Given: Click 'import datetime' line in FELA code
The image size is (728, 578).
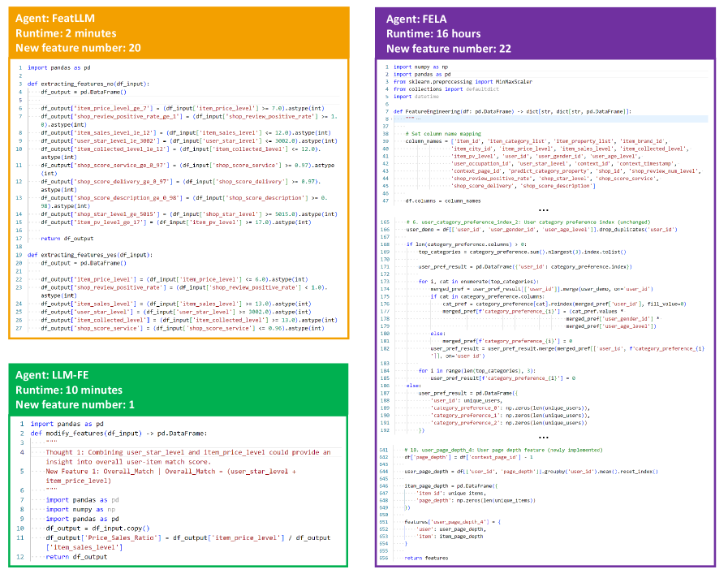Looking at the screenshot, I should tap(416, 97).
